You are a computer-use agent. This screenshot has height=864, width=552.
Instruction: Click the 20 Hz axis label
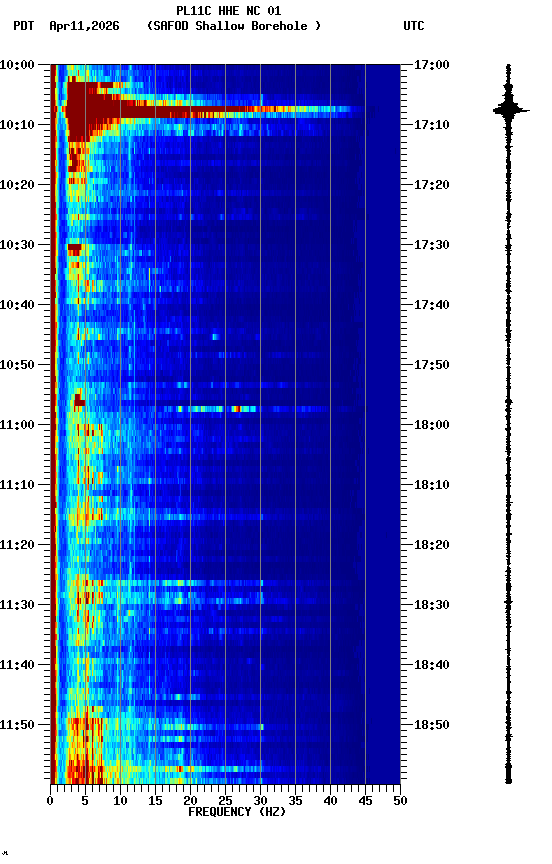190,801
